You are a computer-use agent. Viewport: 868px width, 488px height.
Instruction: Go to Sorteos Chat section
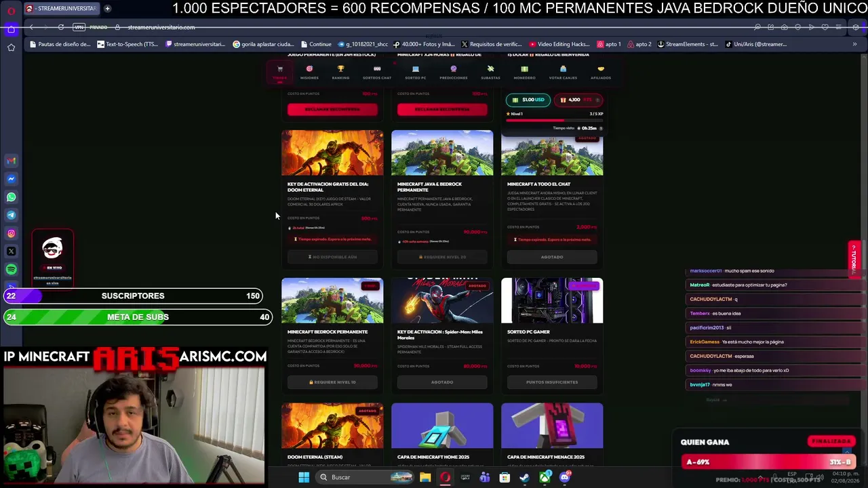(x=377, y=72)
